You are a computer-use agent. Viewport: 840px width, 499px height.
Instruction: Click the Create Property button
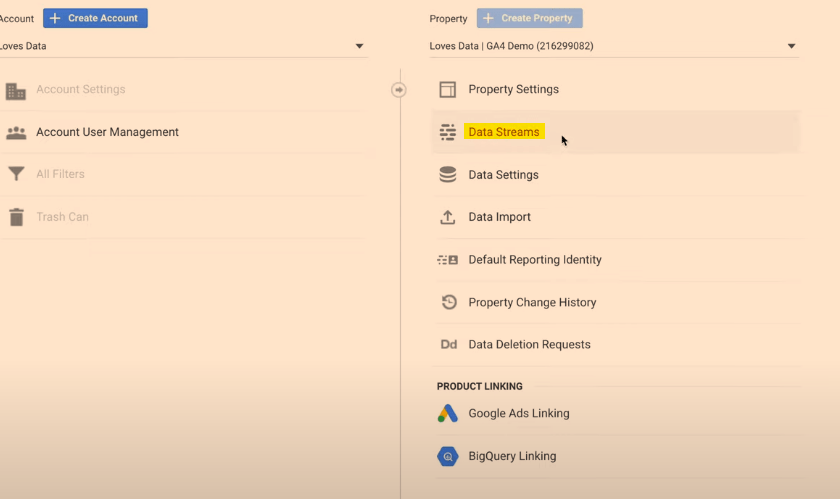click(x=529, y=18)
